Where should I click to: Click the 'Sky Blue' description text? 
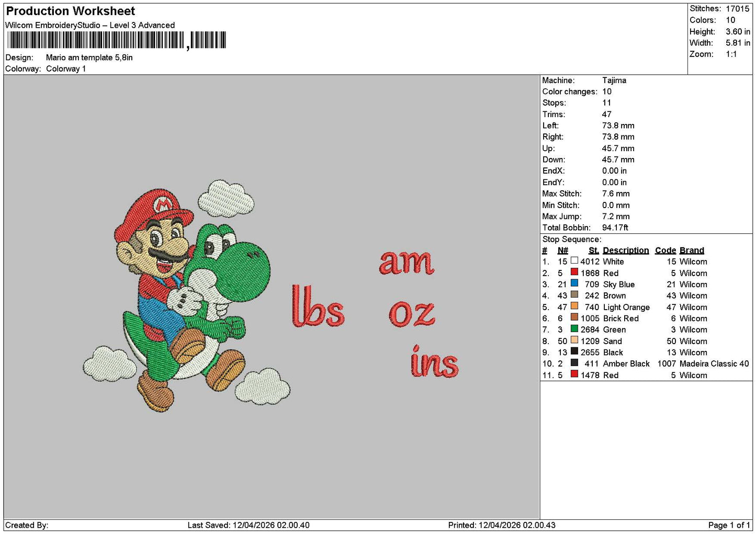click(x=618, y=285)
